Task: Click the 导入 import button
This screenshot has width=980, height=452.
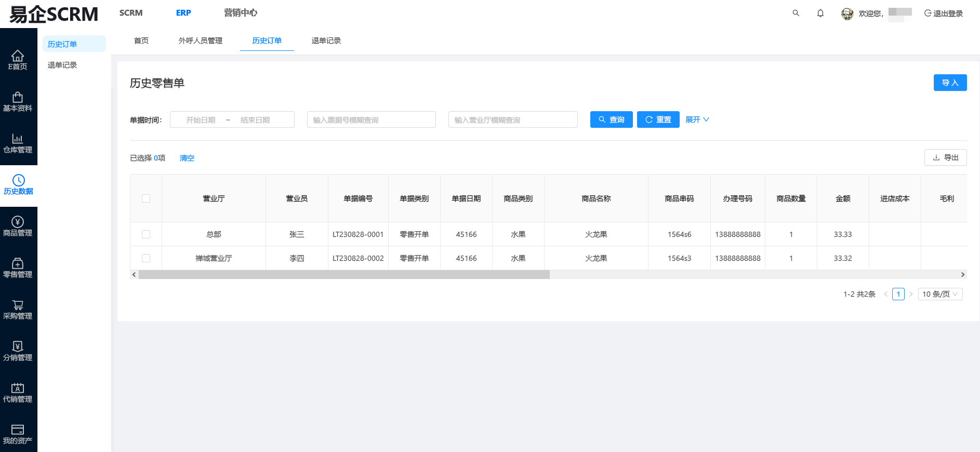Action: point(950,83)
